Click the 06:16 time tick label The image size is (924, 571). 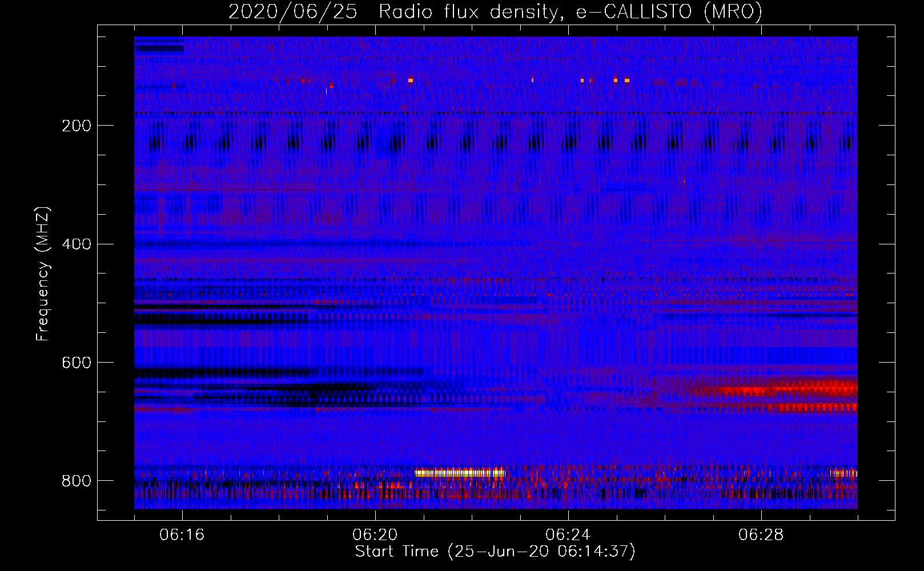tap(182, 535)
